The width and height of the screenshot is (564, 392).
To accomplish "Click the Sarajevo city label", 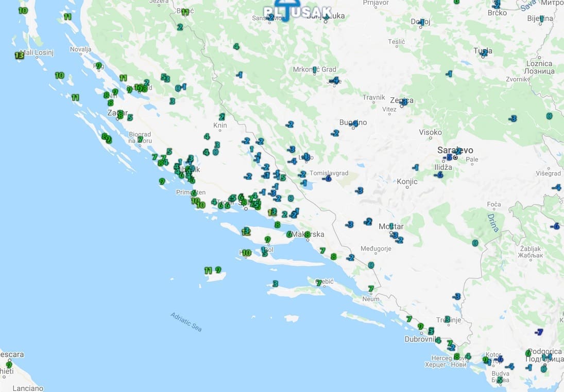I will (x=454, y=150).
